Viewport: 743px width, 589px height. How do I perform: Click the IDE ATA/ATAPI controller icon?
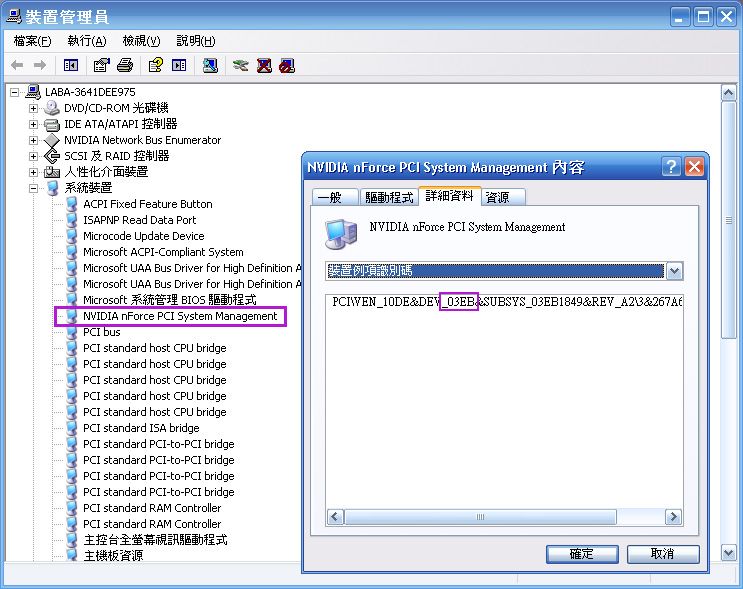(x=52, y=124)
